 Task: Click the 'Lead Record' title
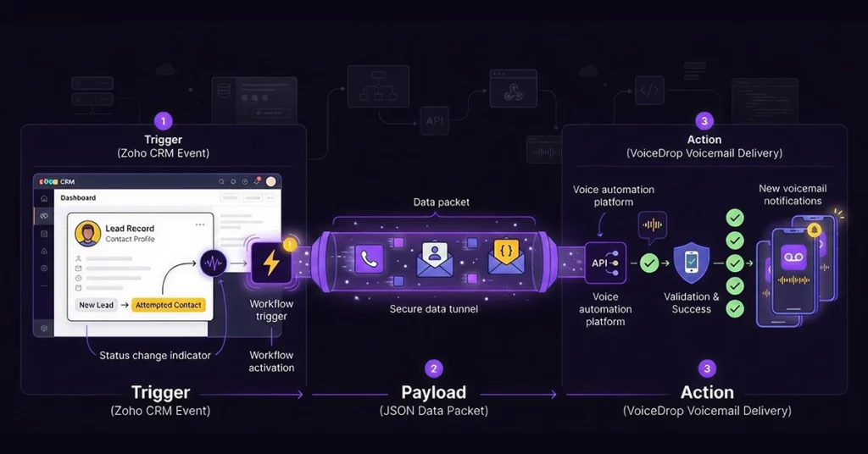[x=130, y=229]
